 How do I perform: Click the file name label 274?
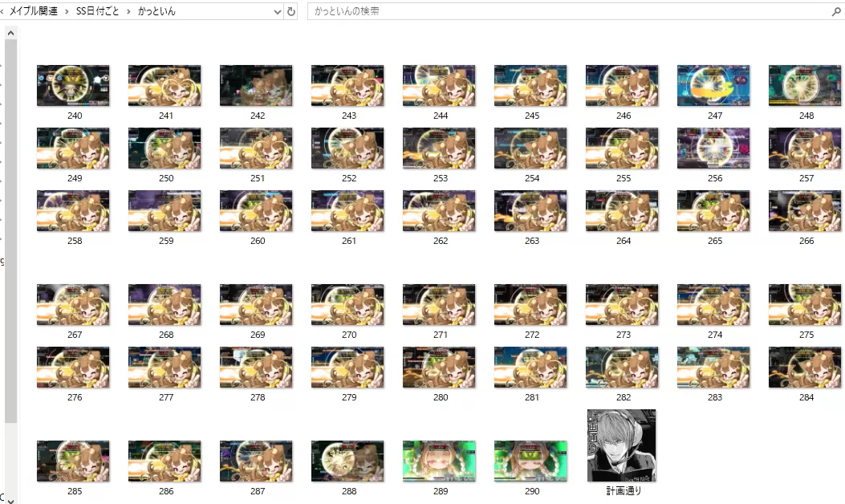715,334
